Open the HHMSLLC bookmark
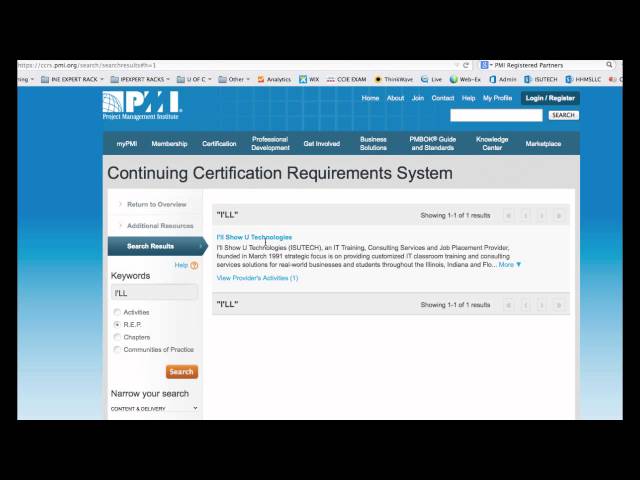 [x=583, y=80]
